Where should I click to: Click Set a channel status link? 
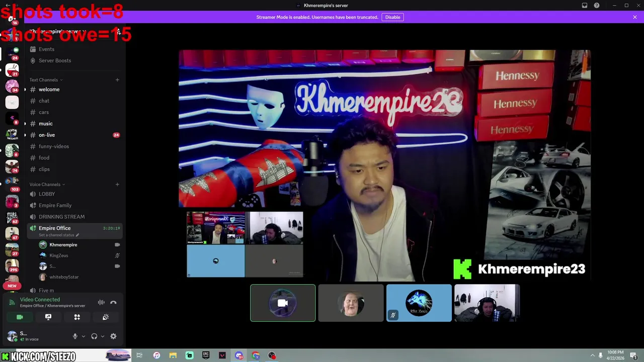[x=56, y=235]
